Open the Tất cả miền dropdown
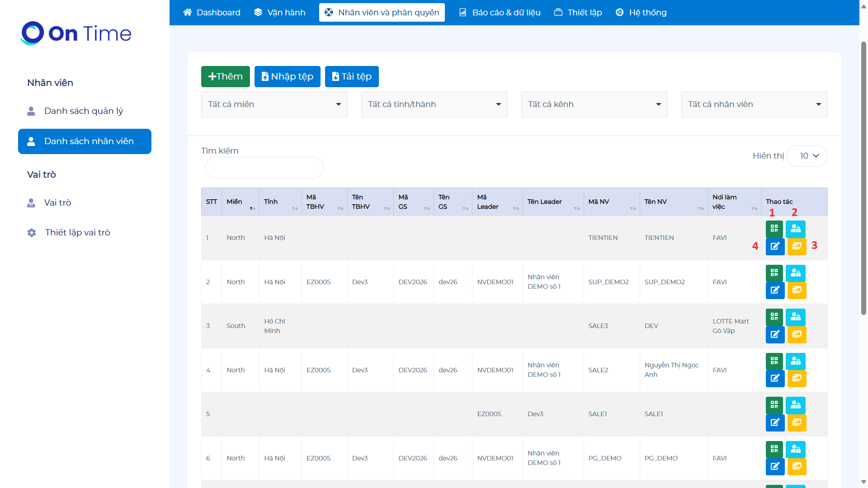 pos(274,104)
